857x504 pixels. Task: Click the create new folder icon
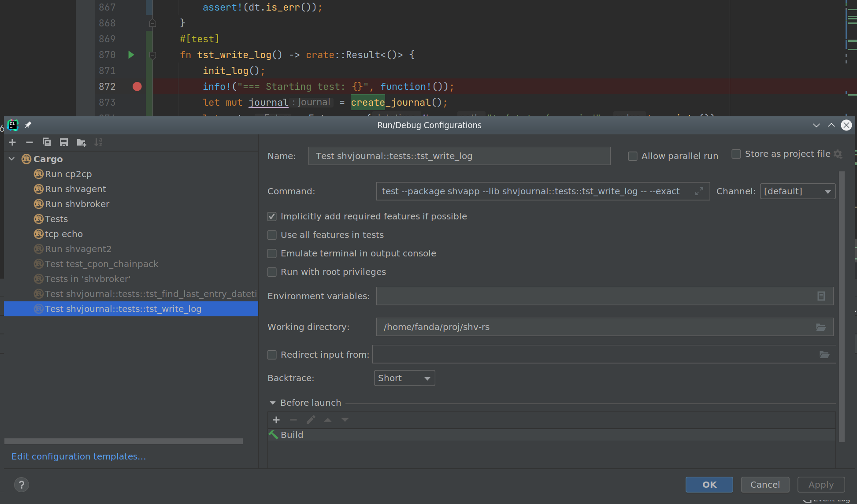coord(81,142)
